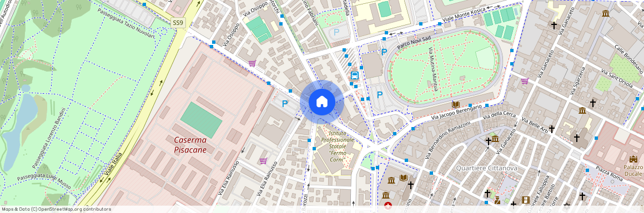Viewport: 644px width, 213px height.
Task: Click the blue home marker in the map center
Action: pos(322,102)
